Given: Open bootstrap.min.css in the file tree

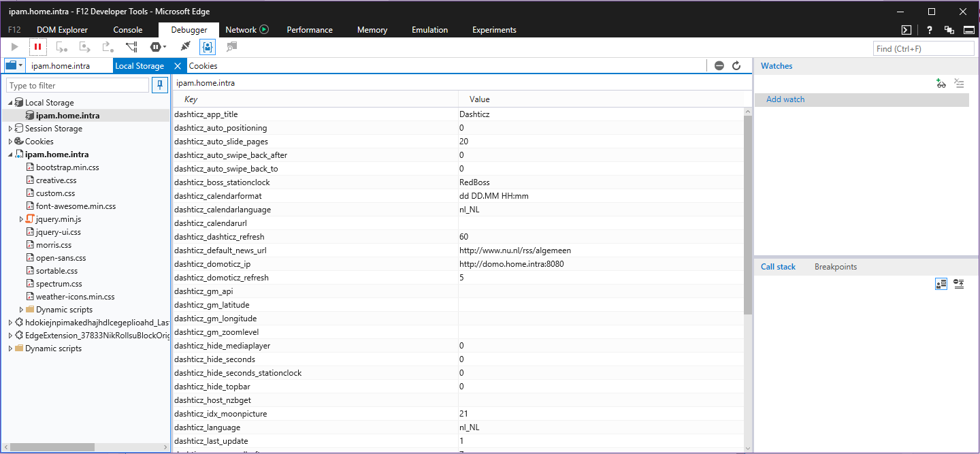Looking at the screenshot, I should pos(67,167).
